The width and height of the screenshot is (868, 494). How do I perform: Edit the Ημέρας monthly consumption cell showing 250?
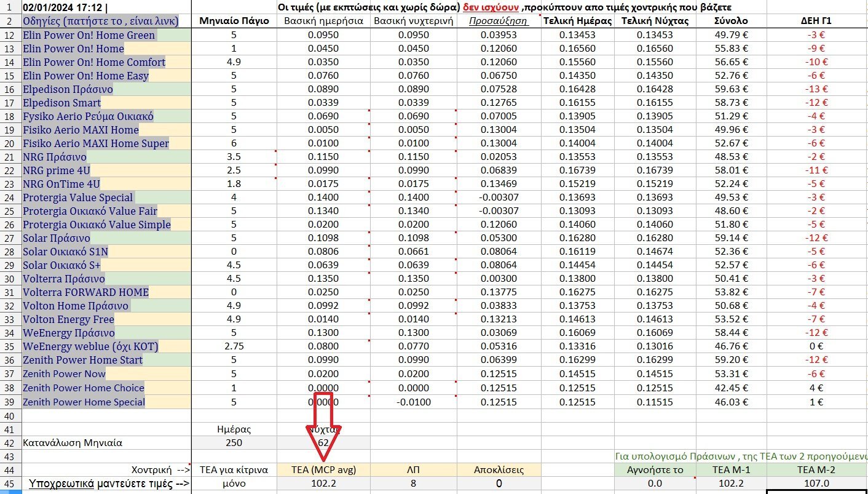tap(234, 442)
